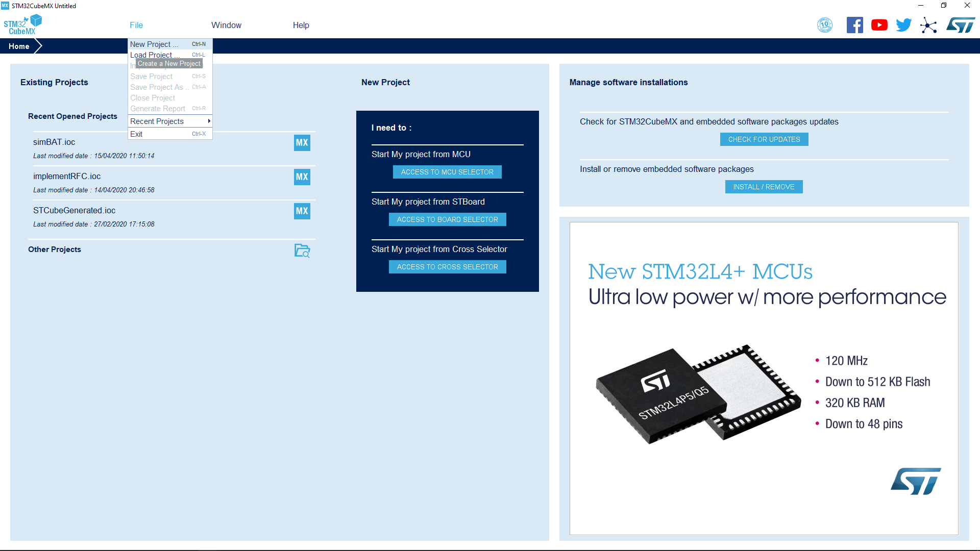
Task: Click the YouTube icon in the header
Action: [x=879, y=24]
